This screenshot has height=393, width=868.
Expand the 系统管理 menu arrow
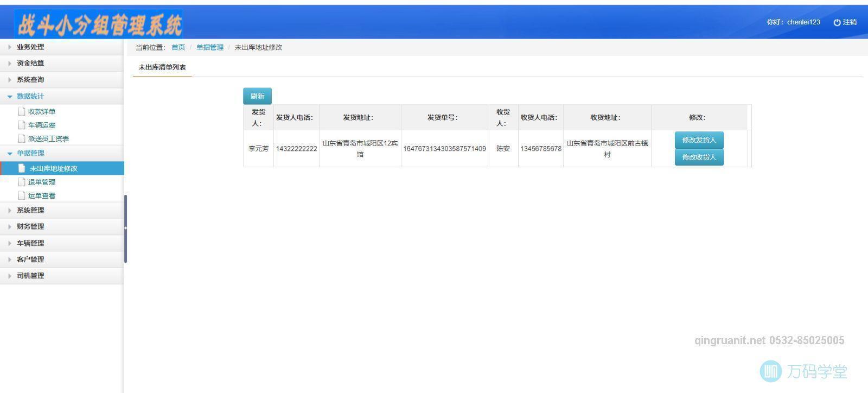pos(9,210)
